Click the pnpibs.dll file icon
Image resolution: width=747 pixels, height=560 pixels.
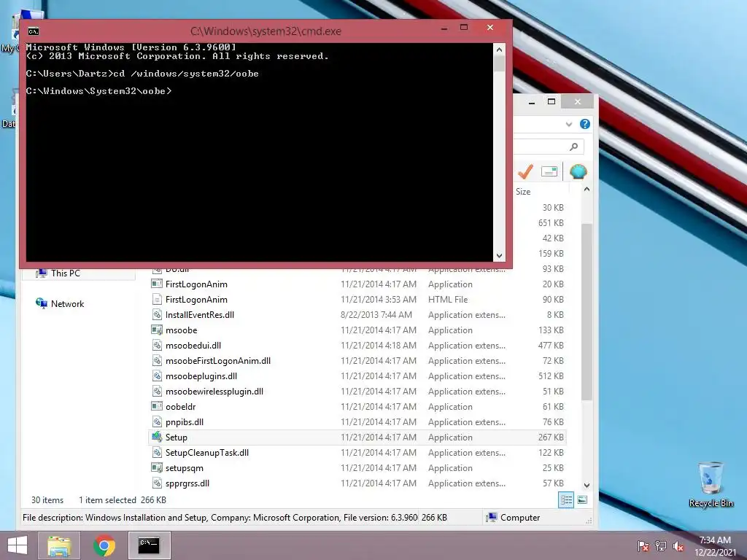[x=157, y=421]
